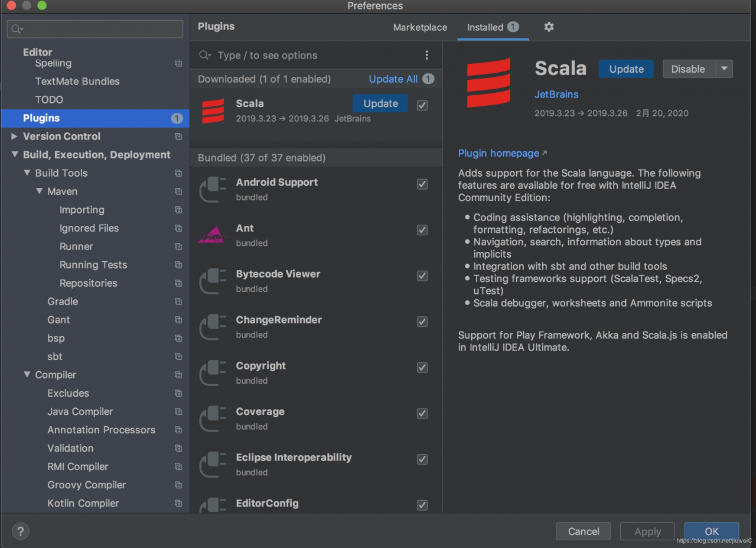Screen dimensions: 756x548
Task: Click the Coverage plugin icon
Action: (x=213, y=419)
